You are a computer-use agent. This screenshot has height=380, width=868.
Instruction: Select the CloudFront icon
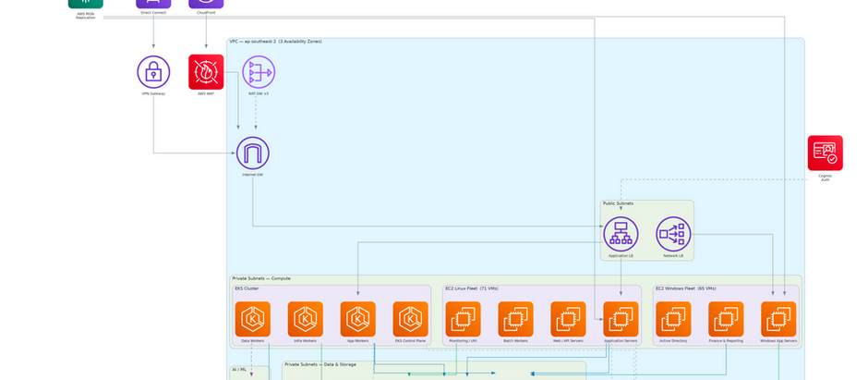[206, 4]
